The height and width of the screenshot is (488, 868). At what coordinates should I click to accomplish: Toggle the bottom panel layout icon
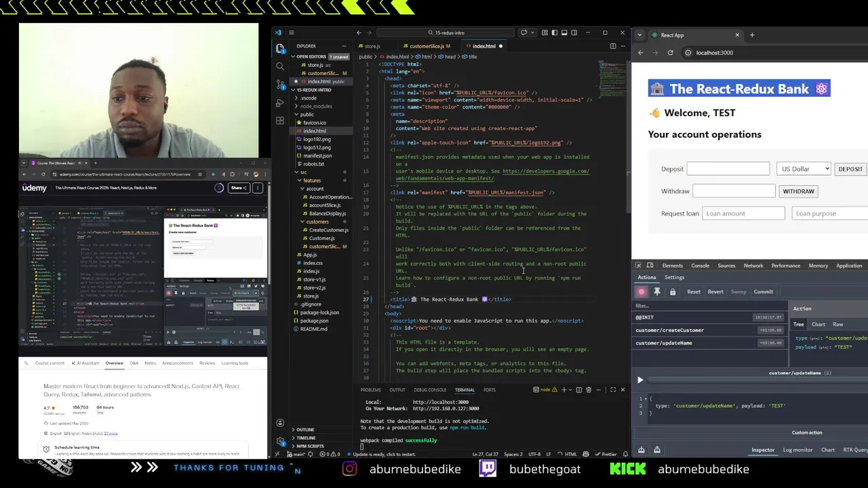[x=564, y=33]
